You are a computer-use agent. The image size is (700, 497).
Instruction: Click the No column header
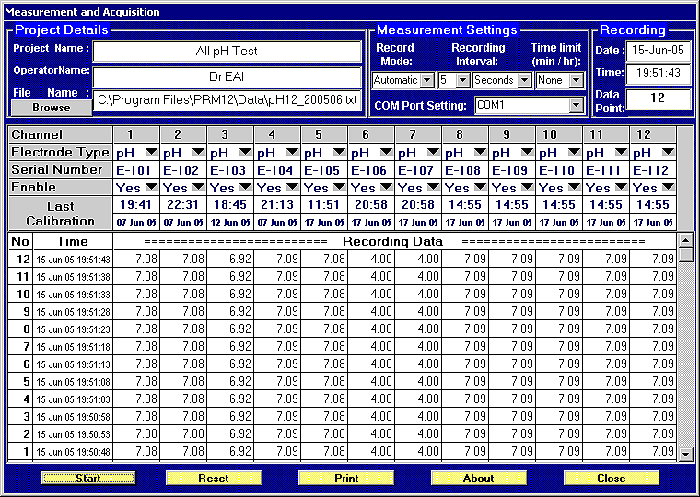(20, 242)
